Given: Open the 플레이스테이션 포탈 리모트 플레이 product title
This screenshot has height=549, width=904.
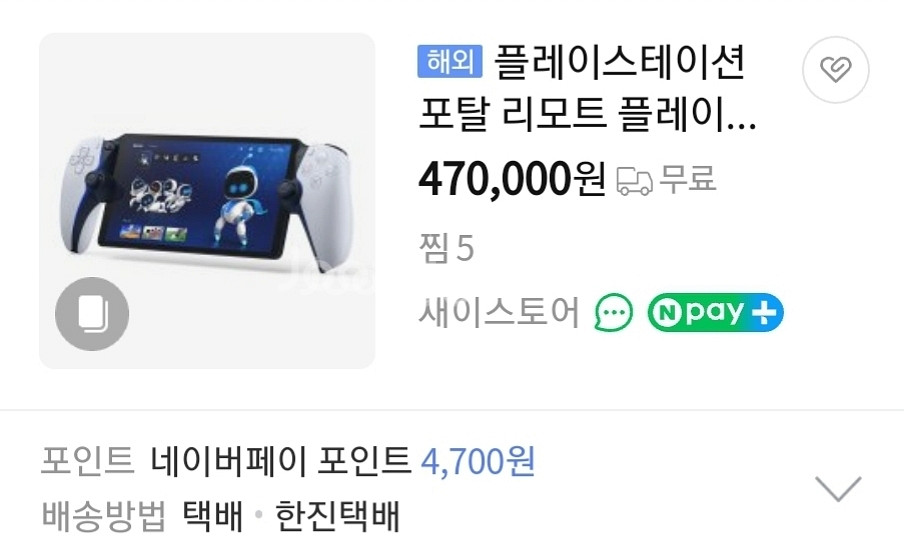Looking at the screenshot, I should pyautogui.click(x=587, y=88).
